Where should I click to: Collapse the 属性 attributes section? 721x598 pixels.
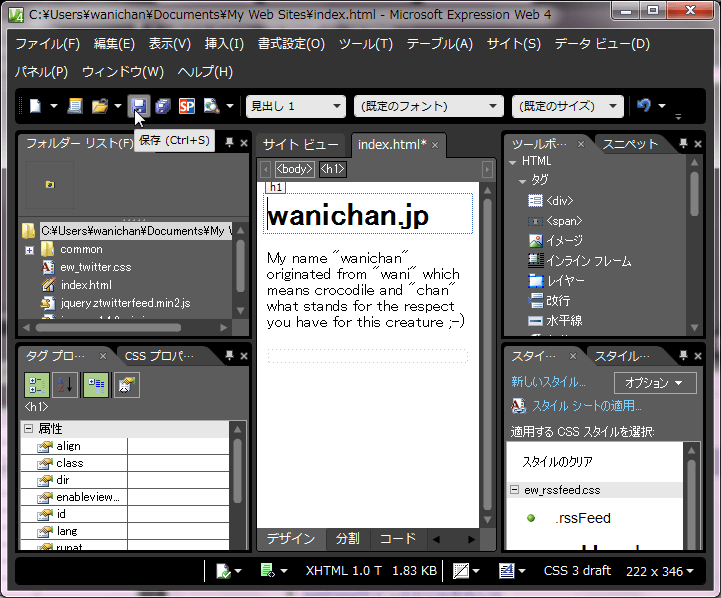[x=29, y=428]
